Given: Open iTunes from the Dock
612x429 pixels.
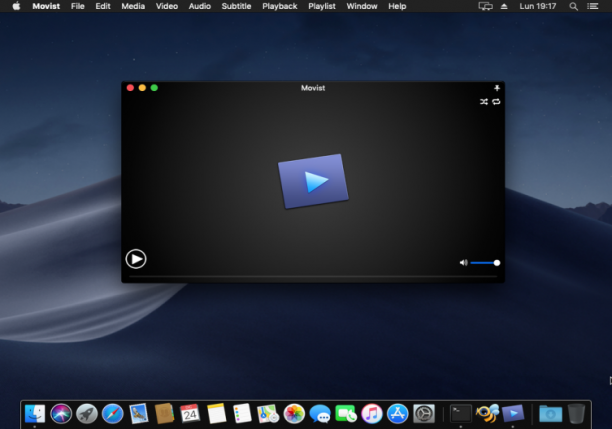Looking at the screenshot, I should (372, 414).
